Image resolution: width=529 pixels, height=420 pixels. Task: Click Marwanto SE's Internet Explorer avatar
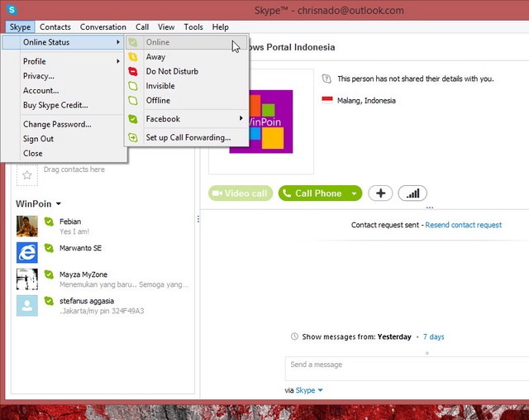point(27,252)
